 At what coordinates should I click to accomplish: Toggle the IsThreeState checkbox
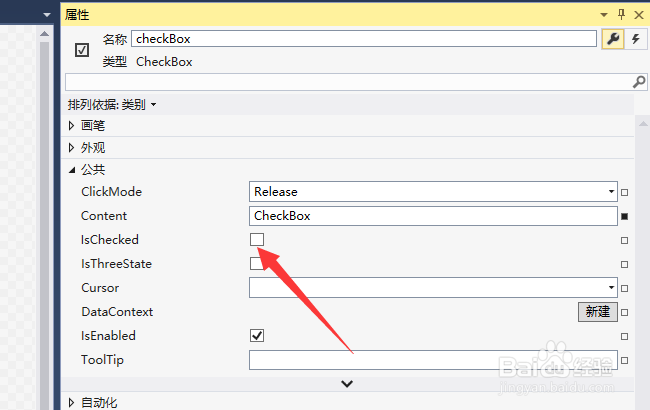pos(256,264)
